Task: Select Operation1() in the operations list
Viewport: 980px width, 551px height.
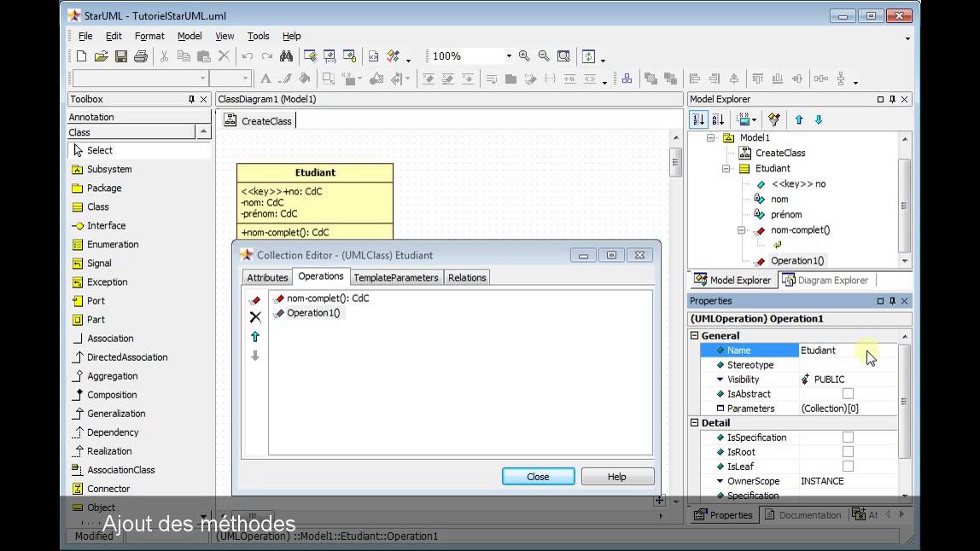Action: point(306,313)
